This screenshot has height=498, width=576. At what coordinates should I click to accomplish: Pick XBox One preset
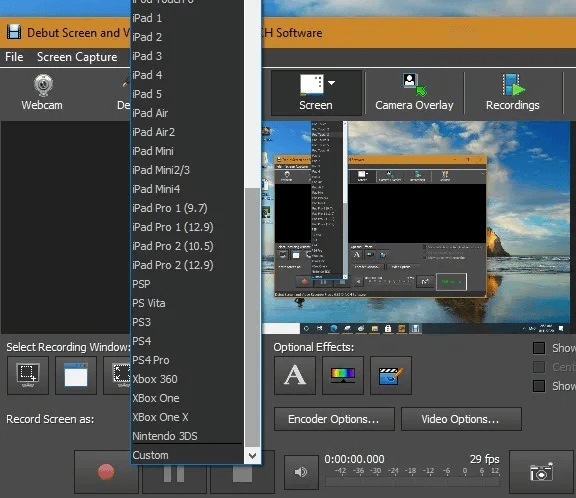coord(187,398)
